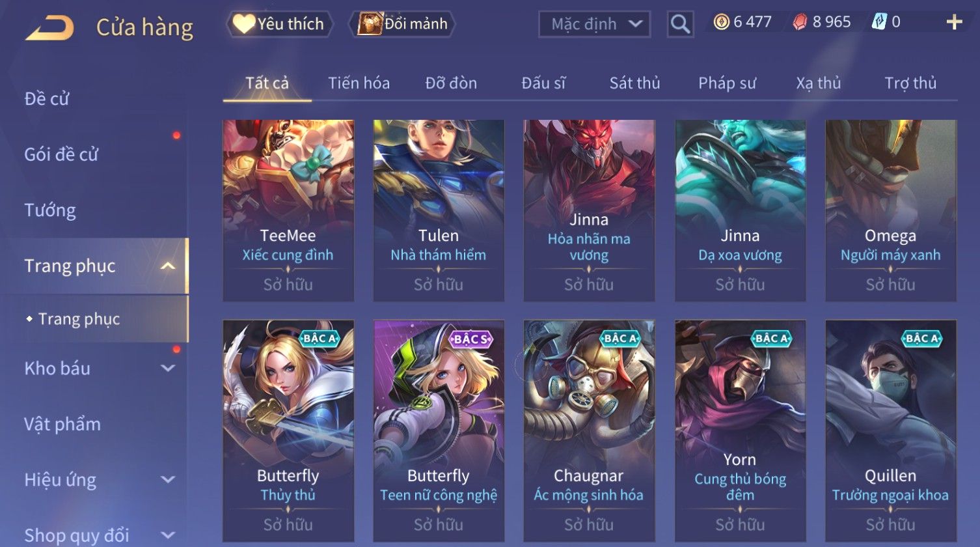Viewport: 980px width, 547px height.
Task: Click the red ruby currency icon
Action: [x=800, y=22]
